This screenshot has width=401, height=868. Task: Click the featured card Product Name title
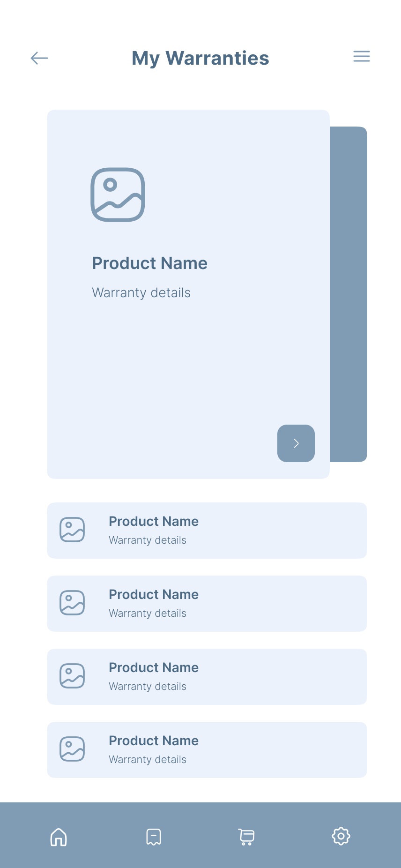pos(149,263)
